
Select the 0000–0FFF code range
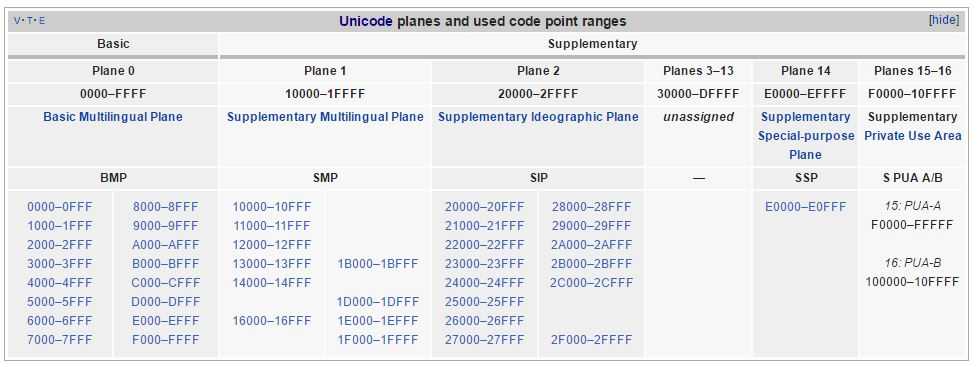(x=60, y=207)
